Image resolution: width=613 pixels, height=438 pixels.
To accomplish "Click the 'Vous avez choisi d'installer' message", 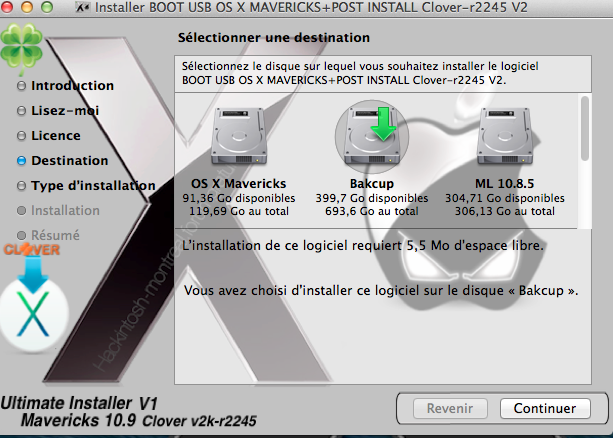I will pyautogui.click(x=381, y=291).
